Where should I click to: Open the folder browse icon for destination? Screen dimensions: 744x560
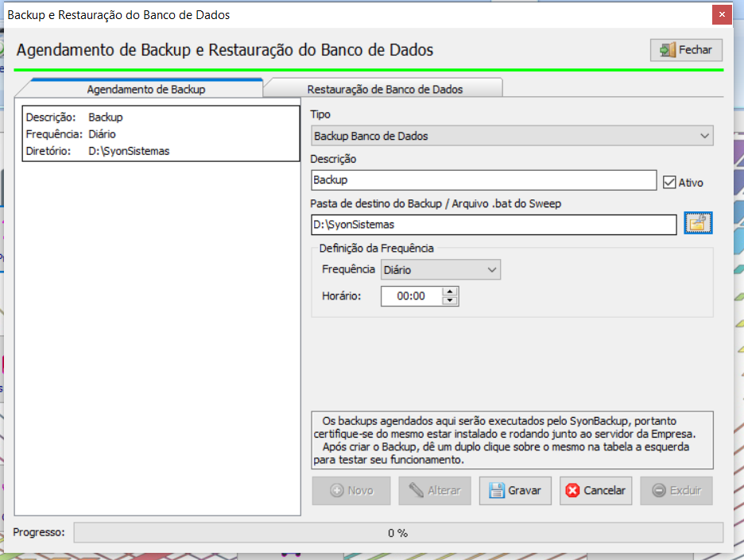coord(698,224)
